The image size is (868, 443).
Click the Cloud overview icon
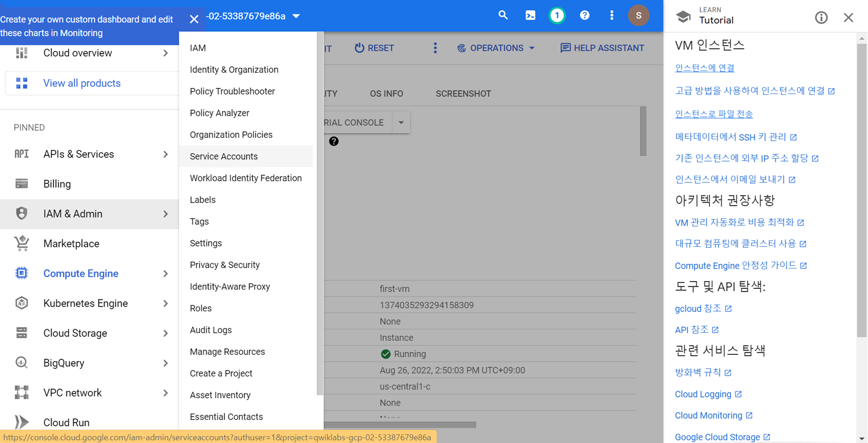22,53
